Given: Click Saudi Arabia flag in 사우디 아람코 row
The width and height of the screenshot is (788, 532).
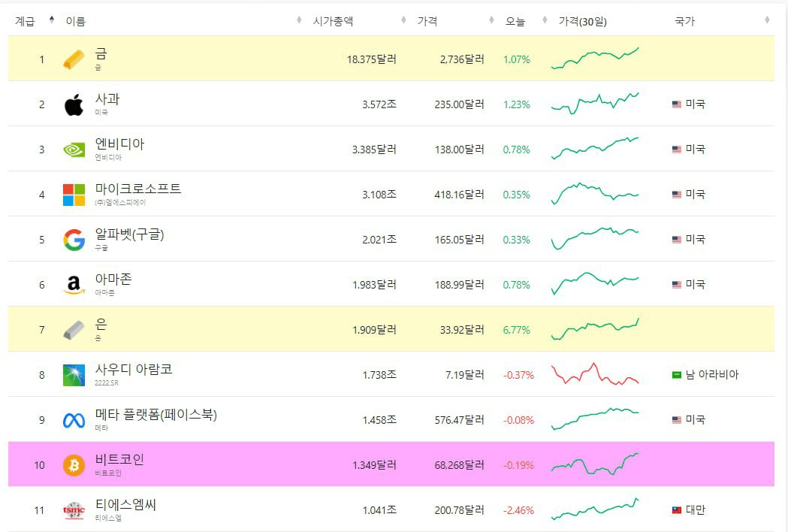Looking at the screenshot, I should [x=676, y=375].
